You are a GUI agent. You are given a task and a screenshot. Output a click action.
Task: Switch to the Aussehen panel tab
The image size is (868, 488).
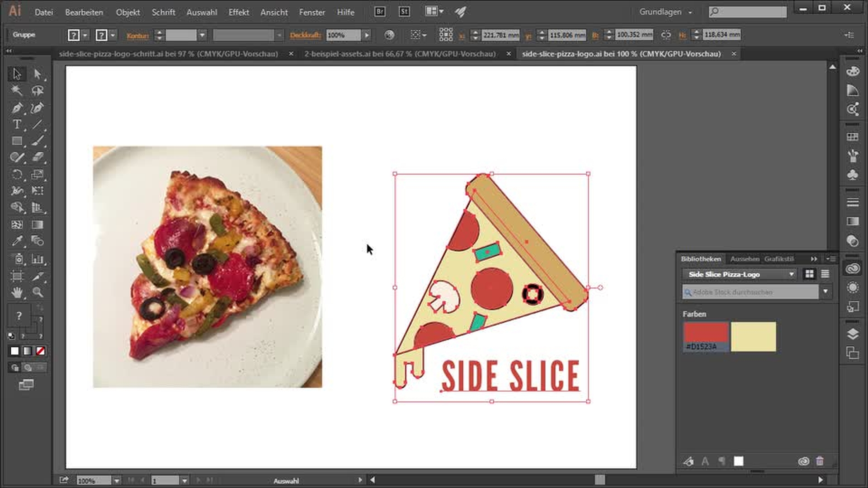tap(744, 259)
